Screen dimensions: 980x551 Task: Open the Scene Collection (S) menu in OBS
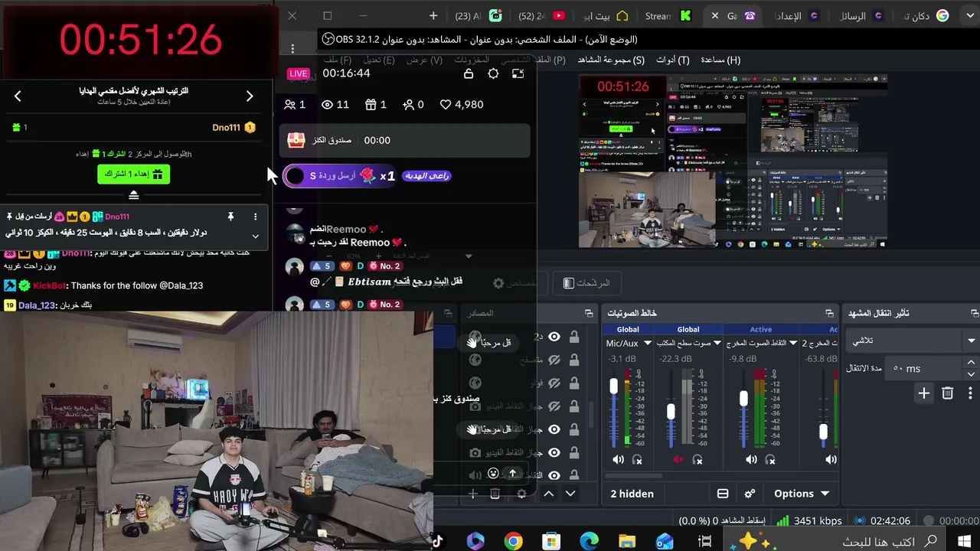click(611, 60)
